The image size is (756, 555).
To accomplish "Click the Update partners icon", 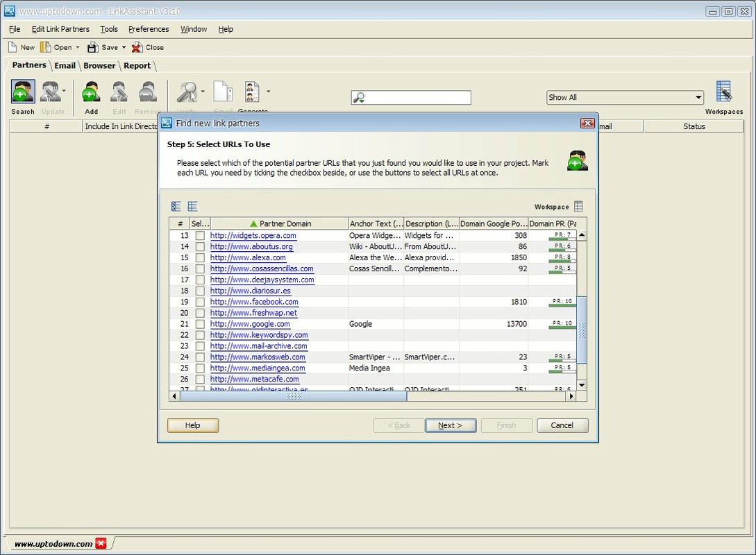I will (x=50, y=92).
